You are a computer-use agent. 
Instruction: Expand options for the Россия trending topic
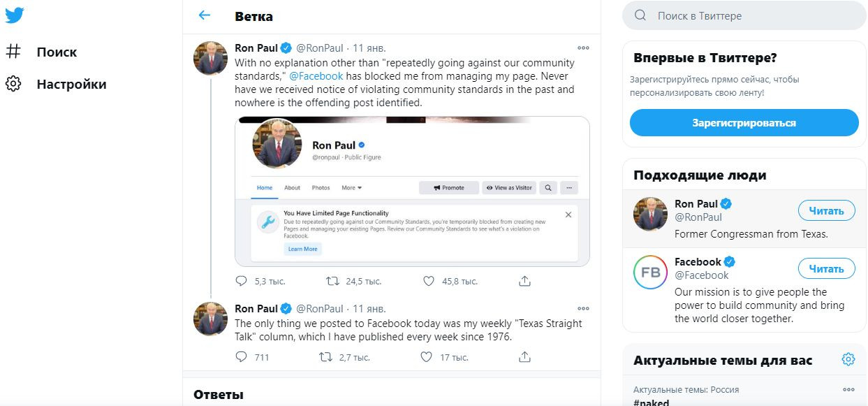pos(848,389)
